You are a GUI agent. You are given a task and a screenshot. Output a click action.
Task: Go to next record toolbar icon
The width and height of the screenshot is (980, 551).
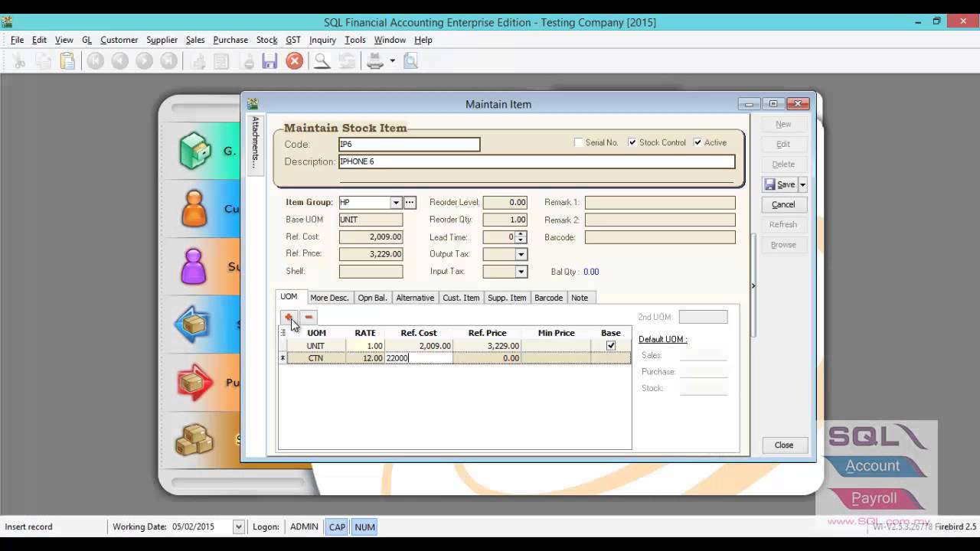(144, 61)
